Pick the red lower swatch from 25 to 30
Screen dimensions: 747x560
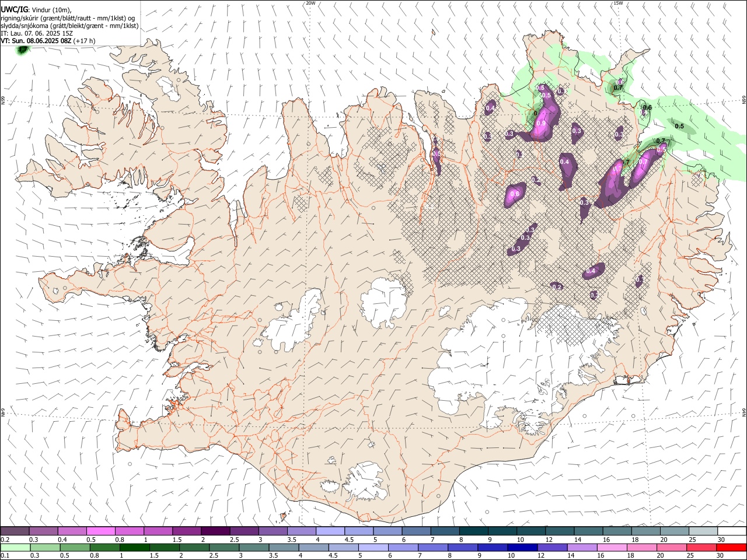702,548
